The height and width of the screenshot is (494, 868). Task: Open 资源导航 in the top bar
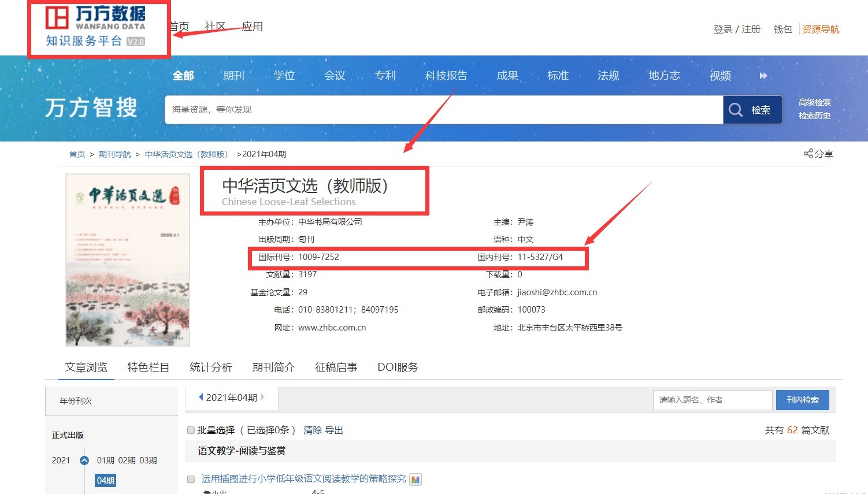click(820, 29)
